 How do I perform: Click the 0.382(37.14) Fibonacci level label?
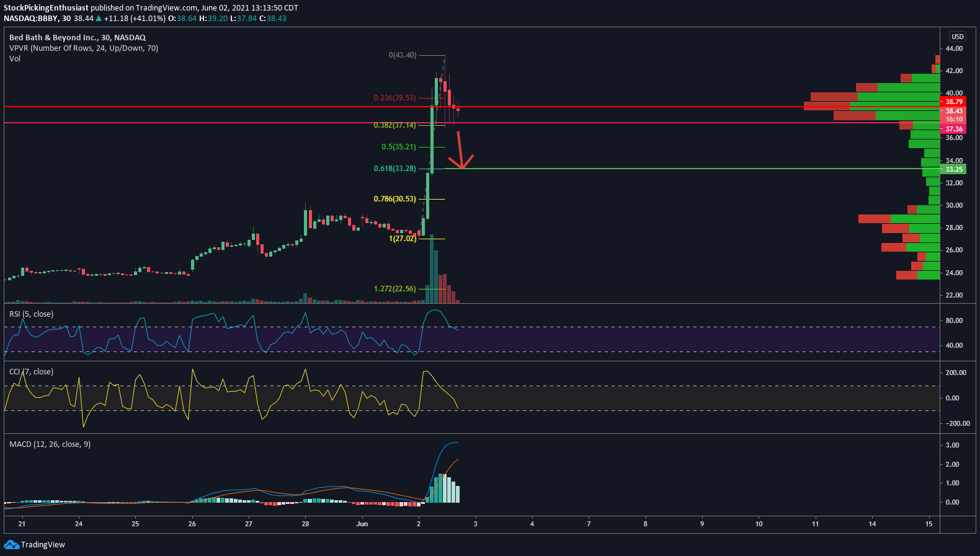pos(394,125)
